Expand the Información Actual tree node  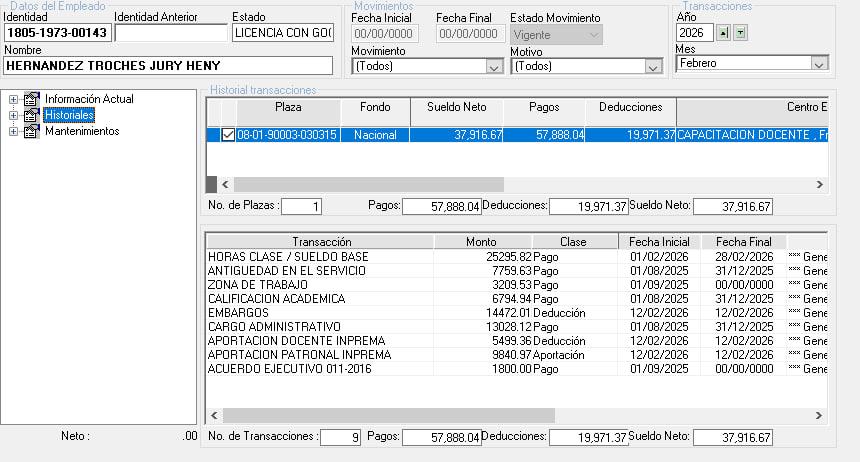click(14, 99)
